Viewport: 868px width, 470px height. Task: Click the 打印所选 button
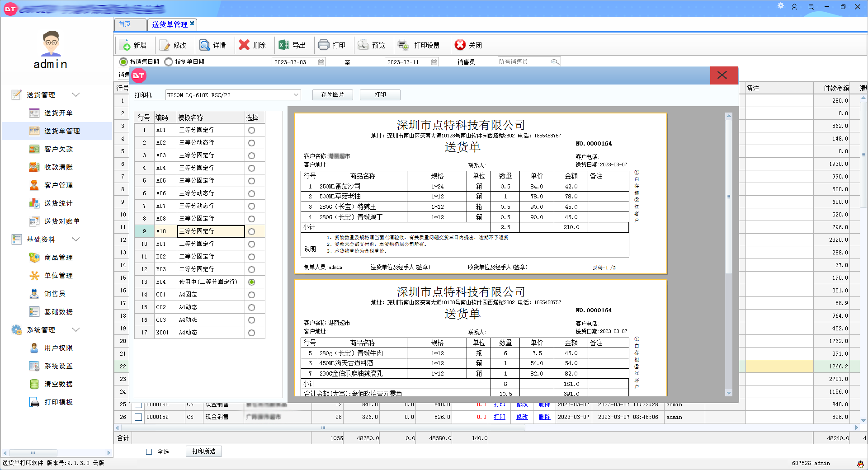coord(203,451)
